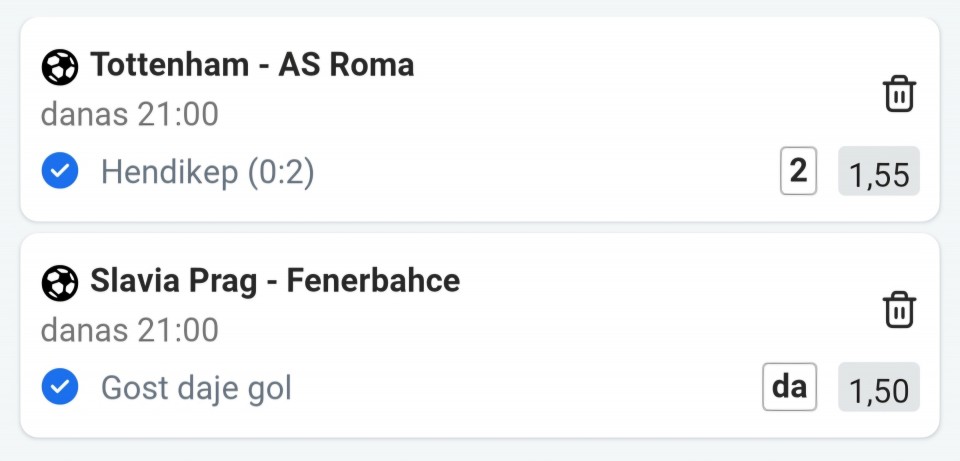Click the Slavia Prag 'danas 21:00' time

pyautogui.click(x=130, y=331)
